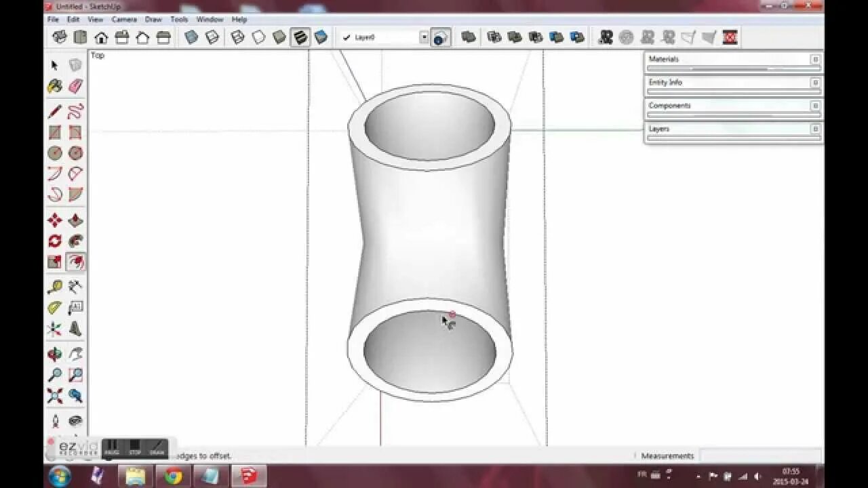Open the Tools menu
The image size is (868, 488).
coord(179,20)
